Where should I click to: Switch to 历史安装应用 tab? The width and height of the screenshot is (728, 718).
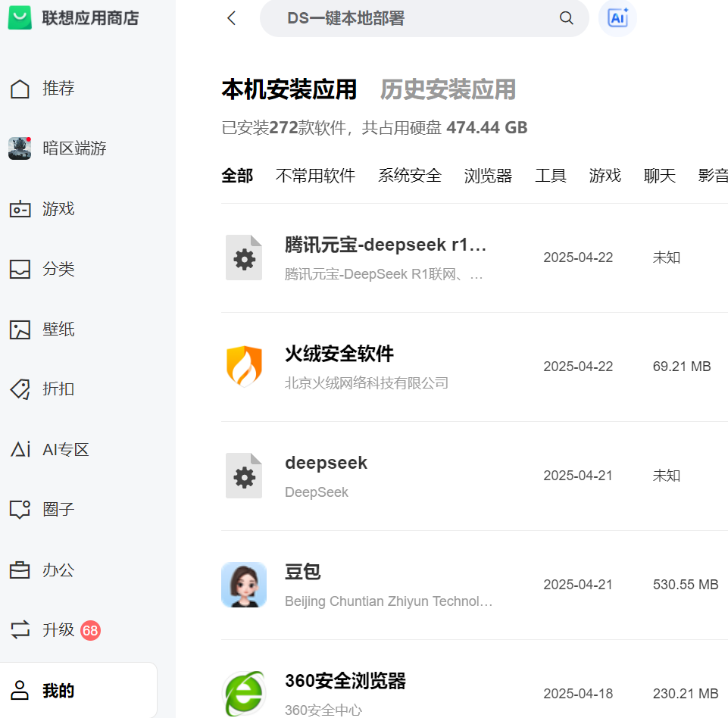[x=448, y=89]
